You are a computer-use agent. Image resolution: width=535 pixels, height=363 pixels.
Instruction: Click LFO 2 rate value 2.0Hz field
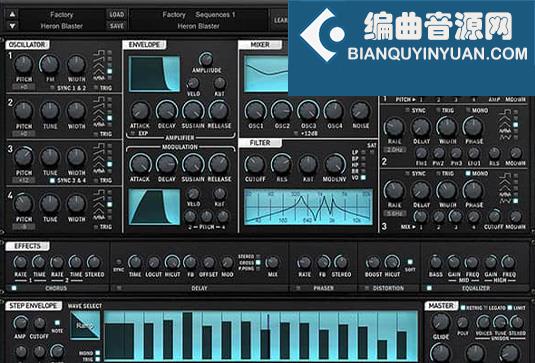click(395, 150)
